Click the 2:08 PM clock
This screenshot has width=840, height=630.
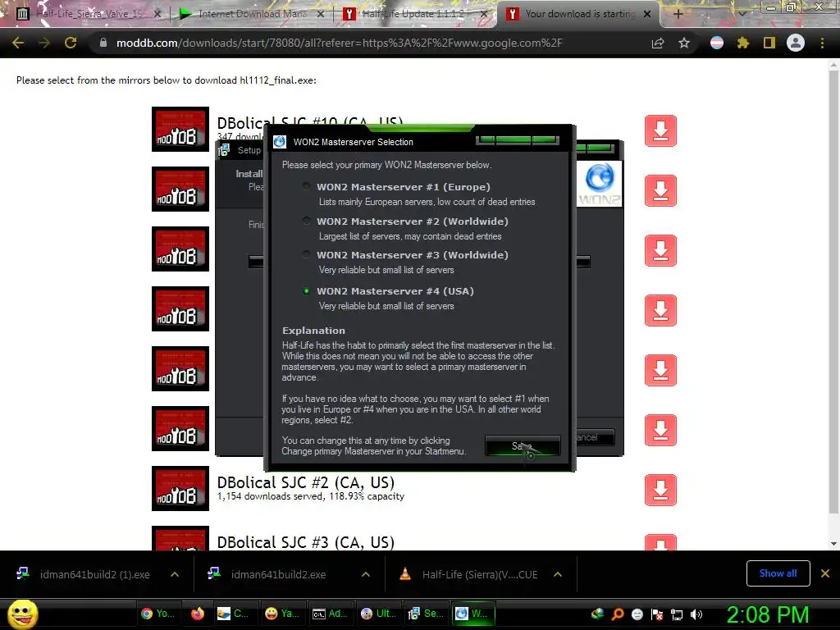coord(767,614)
